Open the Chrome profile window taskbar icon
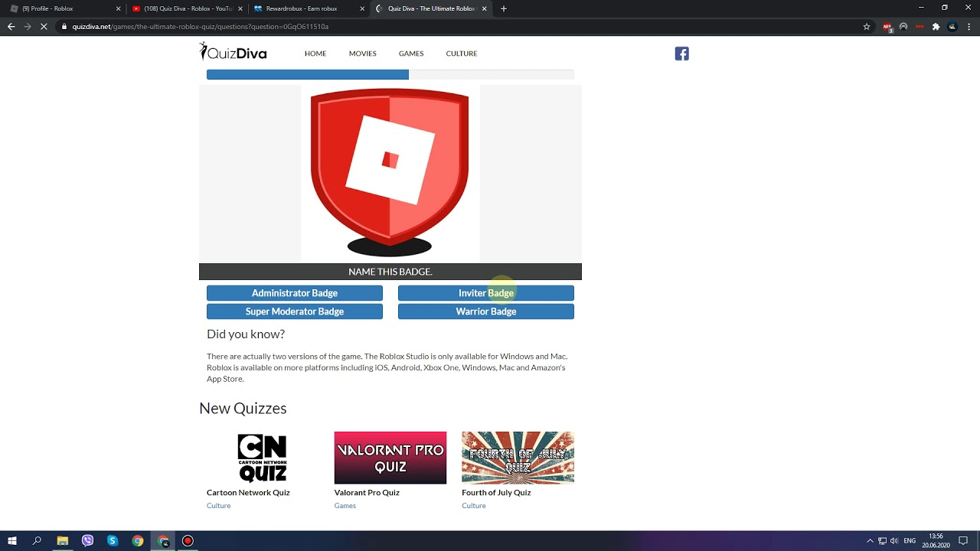 163,540
